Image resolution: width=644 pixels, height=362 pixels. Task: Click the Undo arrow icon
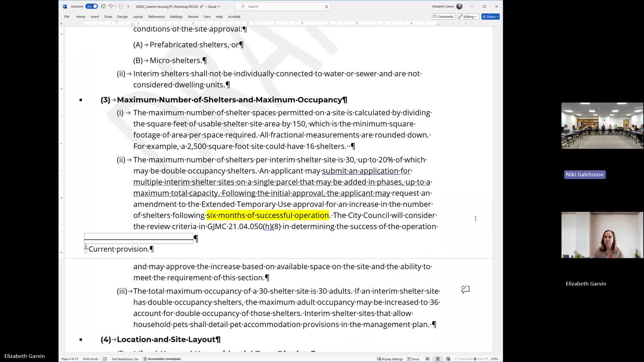click(110, 6)
